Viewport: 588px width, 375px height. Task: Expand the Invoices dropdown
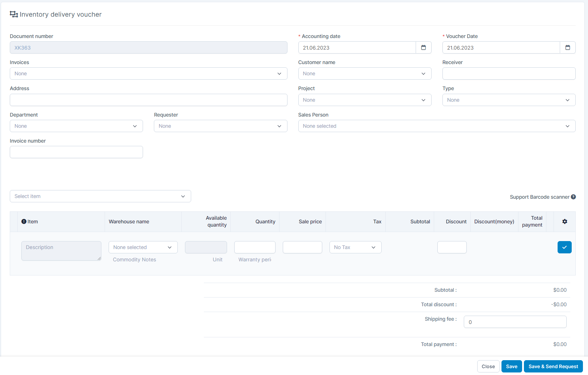point(148,74)
